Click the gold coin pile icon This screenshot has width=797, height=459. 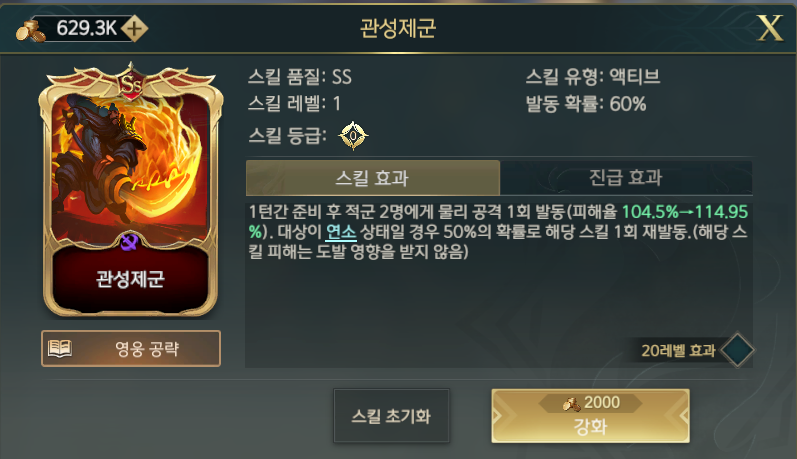tap(30, 30)
